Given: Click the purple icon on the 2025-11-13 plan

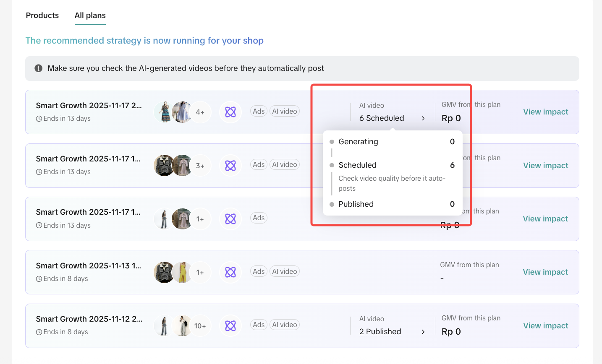Looking at the screenshot, I should (x=230, y=272).
